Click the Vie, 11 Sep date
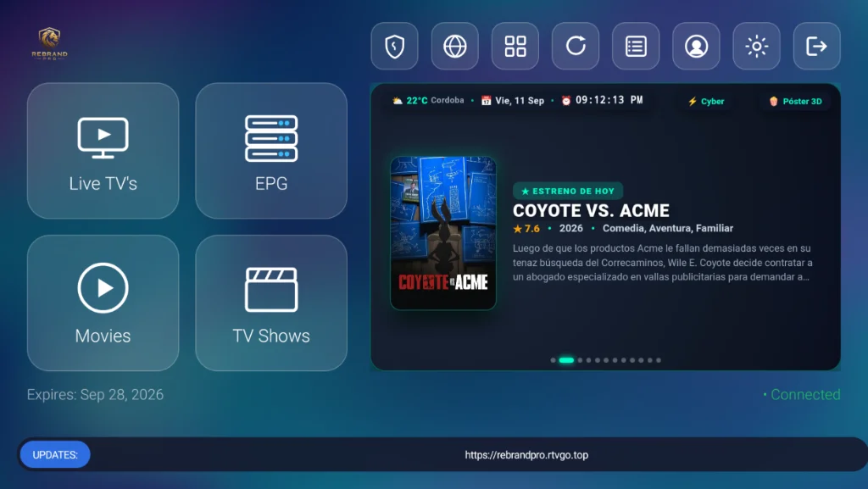 coord(513,100)
